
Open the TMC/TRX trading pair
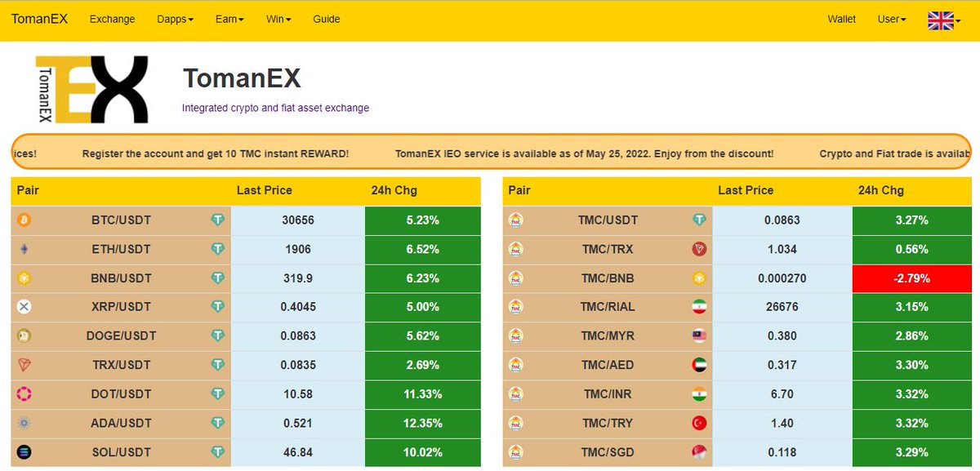point(607,249)
